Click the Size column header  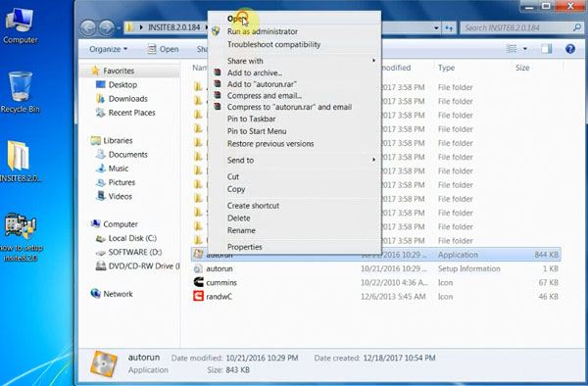(522, 68)
